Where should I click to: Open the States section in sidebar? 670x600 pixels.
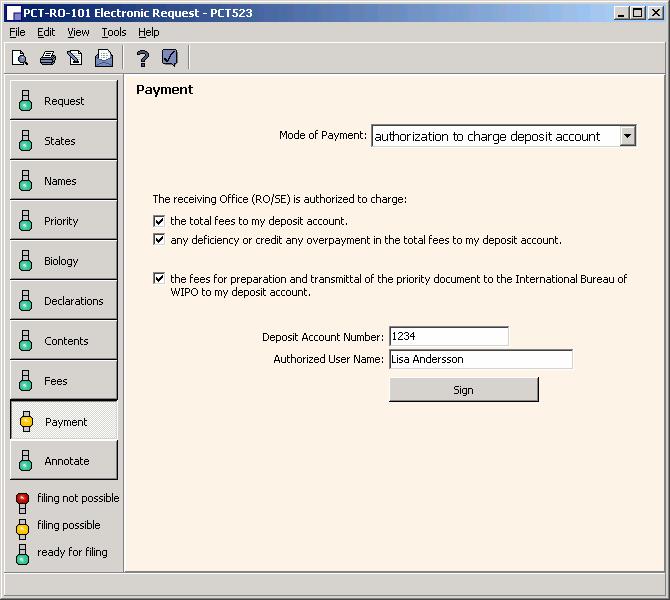[x=63, y=141]
